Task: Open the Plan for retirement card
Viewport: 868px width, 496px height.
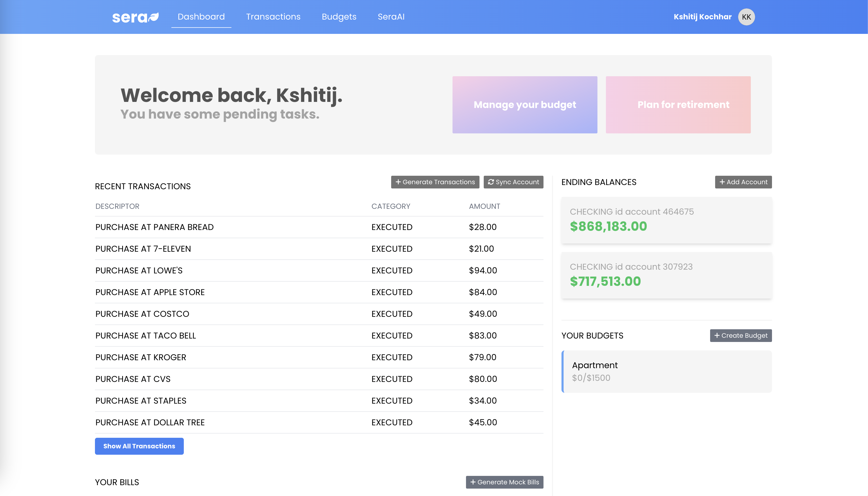Action: 678,105
